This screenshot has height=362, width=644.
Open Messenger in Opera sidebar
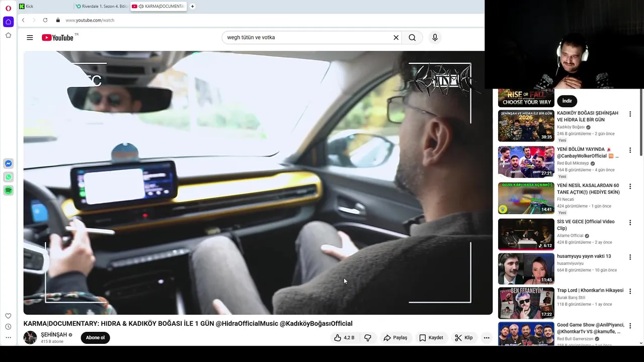(x=8, y=163)
